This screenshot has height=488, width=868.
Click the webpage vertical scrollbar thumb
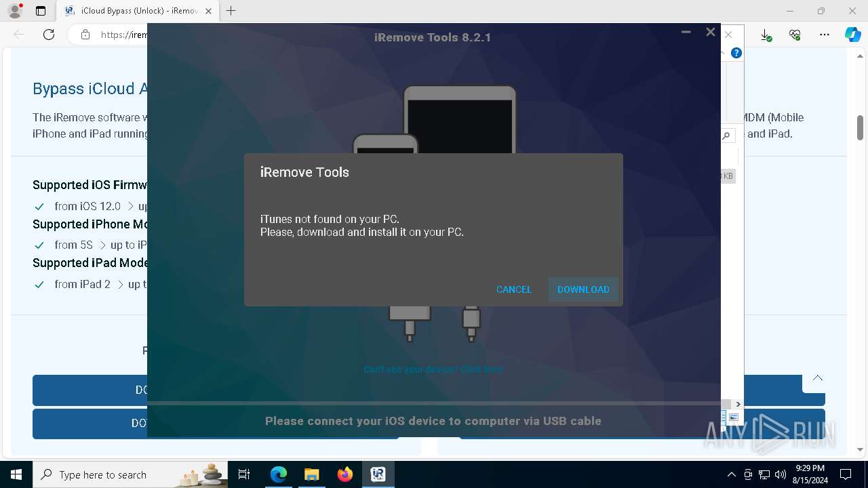pos(861,127)
